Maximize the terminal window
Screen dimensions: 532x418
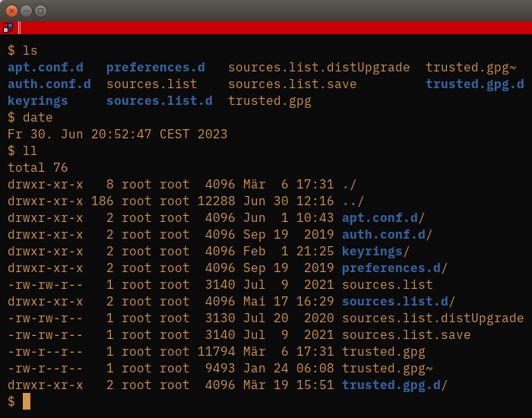[x=41, y=11]
